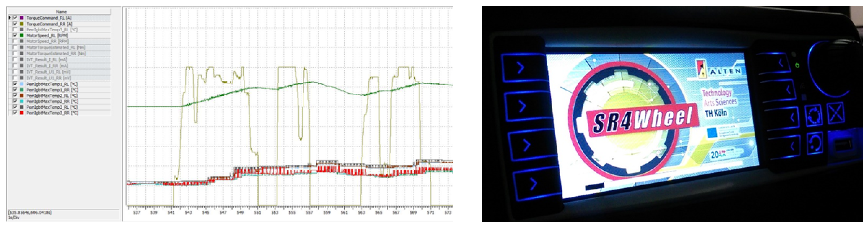Image resolution: width=868 pixels, height=228 pixels.
Task: Select the IVT_Result_U1_RL [mV] signal name
Action: click(48, 72)
